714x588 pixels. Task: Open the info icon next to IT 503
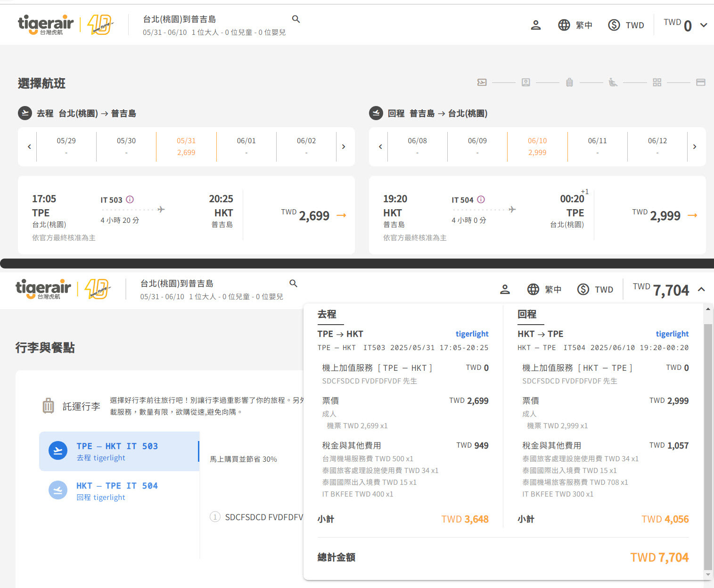click(130, 199)
